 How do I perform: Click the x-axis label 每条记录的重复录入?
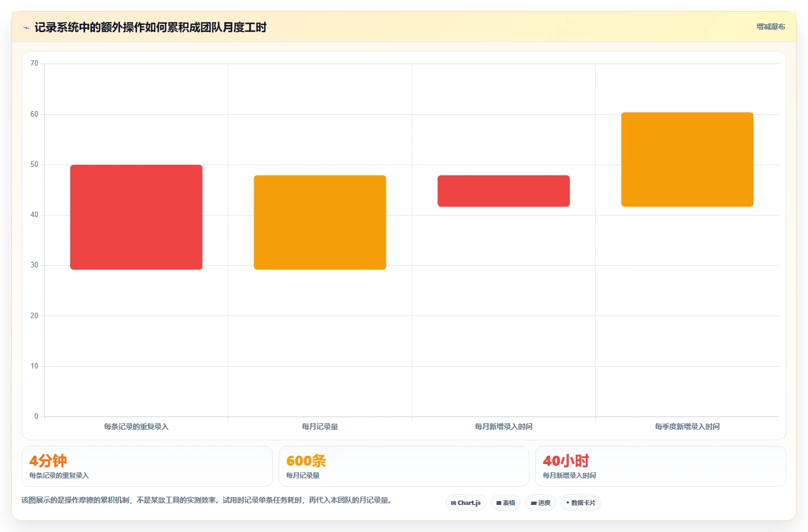click(x=136, y=426)
